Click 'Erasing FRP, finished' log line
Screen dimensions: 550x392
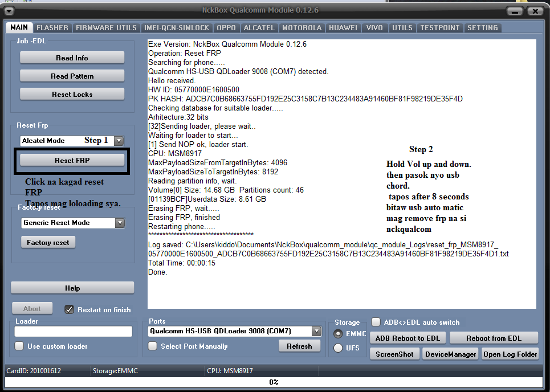point(184,218)
